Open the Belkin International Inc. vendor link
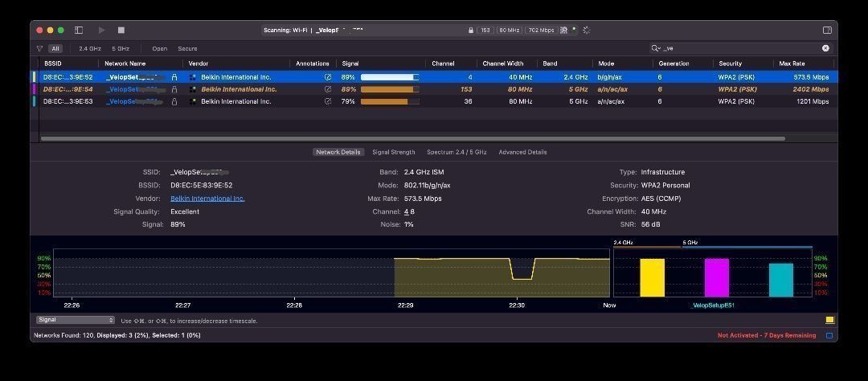 click(x=207, y=199)
